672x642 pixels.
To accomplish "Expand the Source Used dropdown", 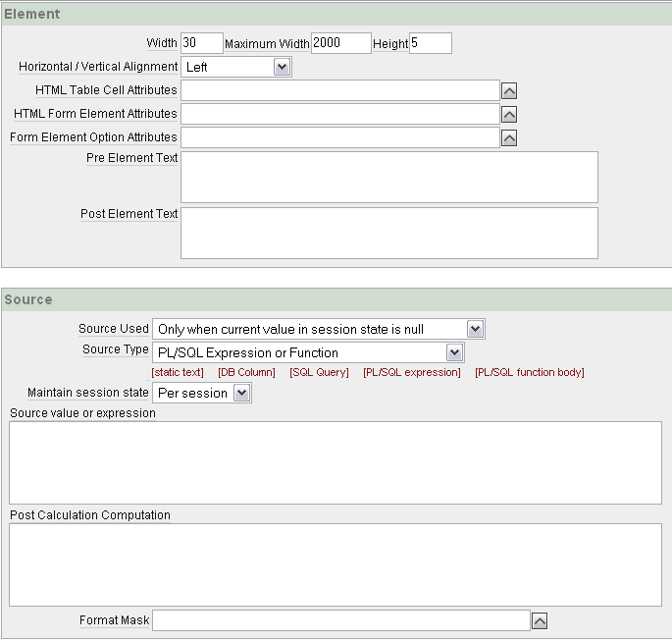I will pyautogui.click(x=319, y=330).
